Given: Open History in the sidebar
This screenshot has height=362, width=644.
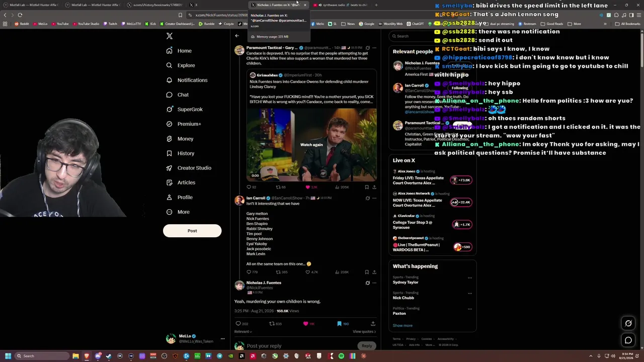Looking at the screenshot, I should [180, 153].
